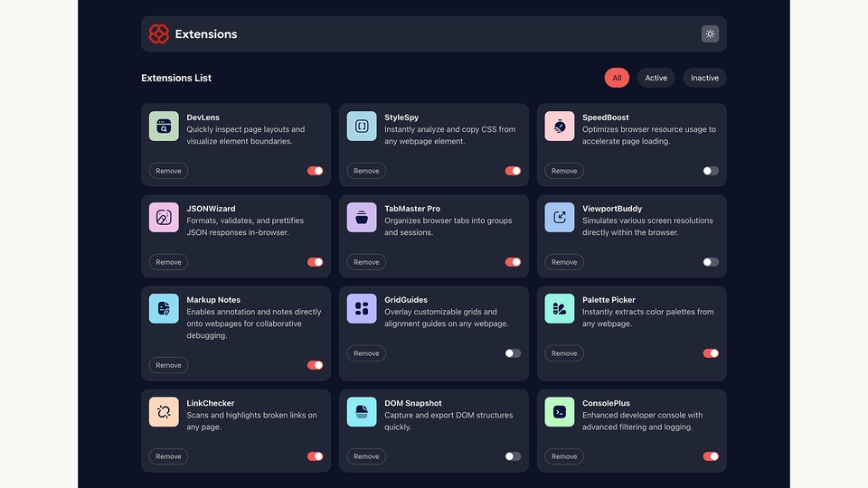Switch theme using the sun icon

click(x=710, y=34)
